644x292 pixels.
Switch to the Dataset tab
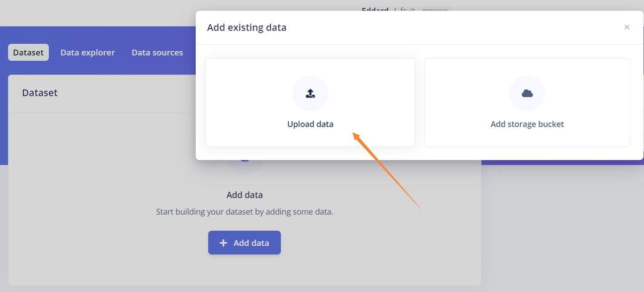coord(28,52)
